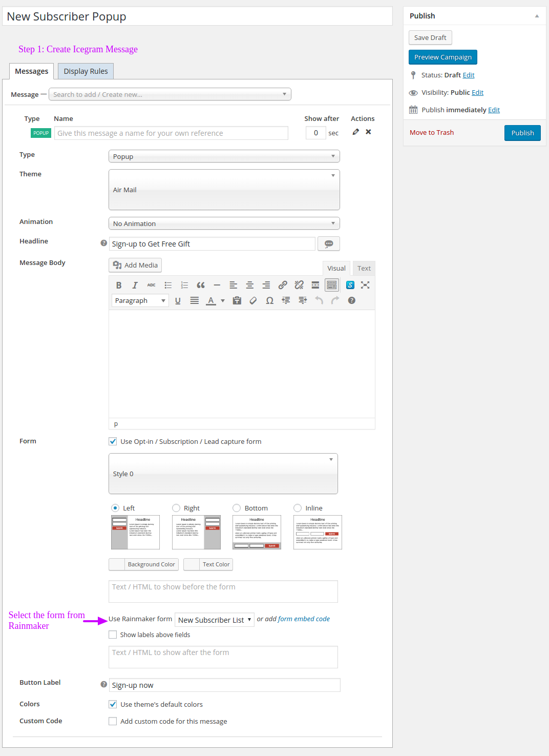Image resolution: width=549 pixels, height=756 pixels.
Task: Click the Button Label input field
Action: [225, 685]
